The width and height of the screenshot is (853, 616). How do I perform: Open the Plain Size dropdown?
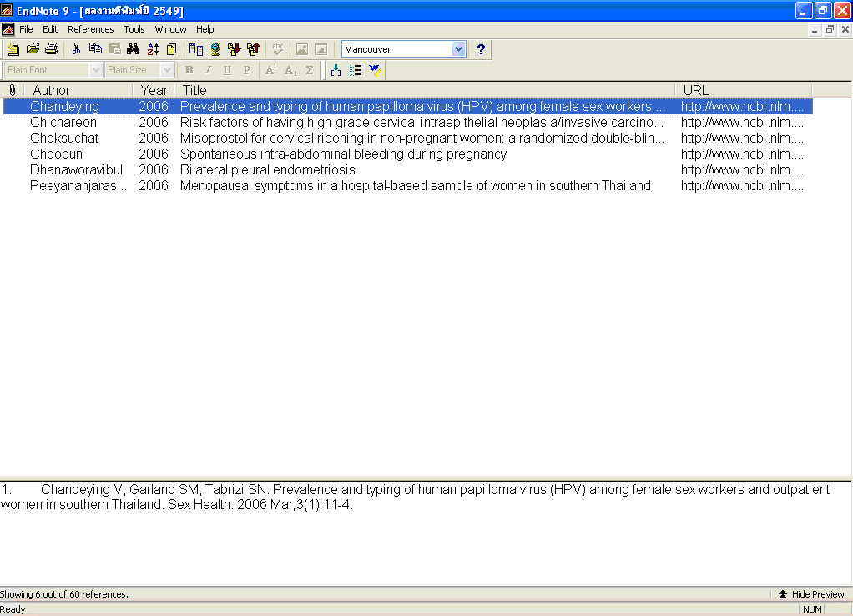coord(167,69)
